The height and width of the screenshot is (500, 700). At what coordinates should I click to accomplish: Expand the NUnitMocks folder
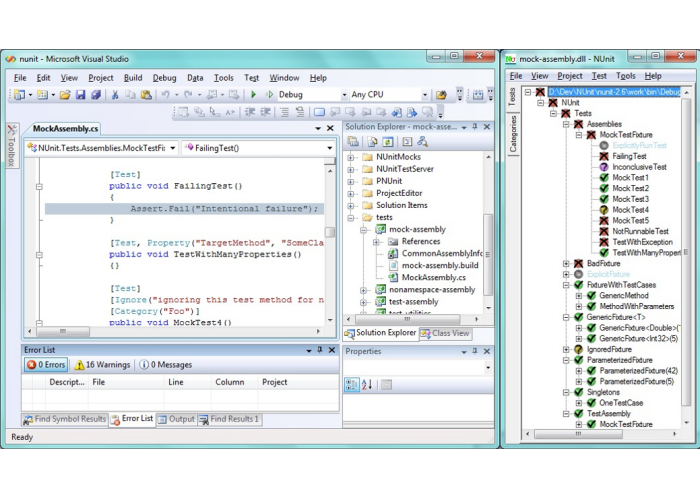click(351, 157)
